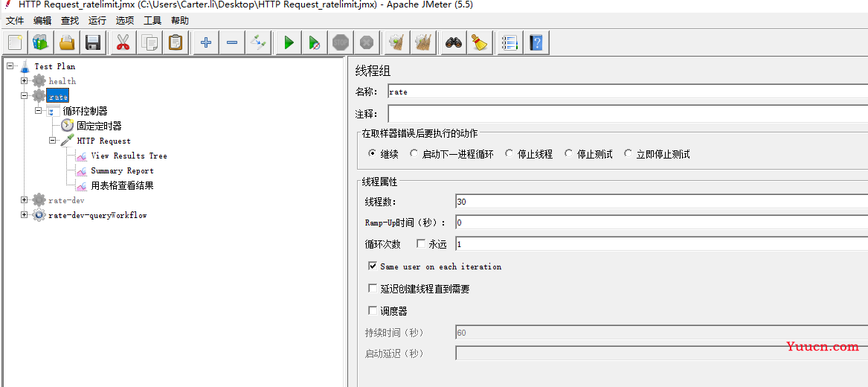Select the 停止测试 radio option
The width and height of the screenshot is (868, 387).
[x=568, y=154]
